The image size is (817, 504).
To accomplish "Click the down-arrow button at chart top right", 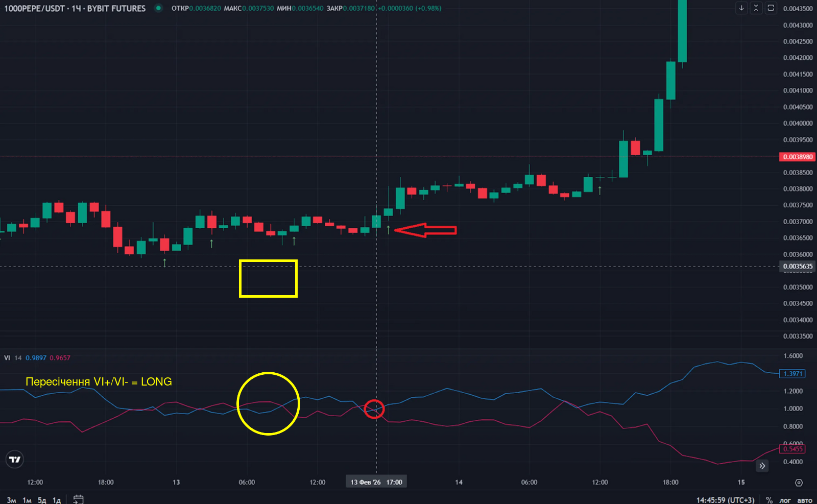I will pos(741,8).
